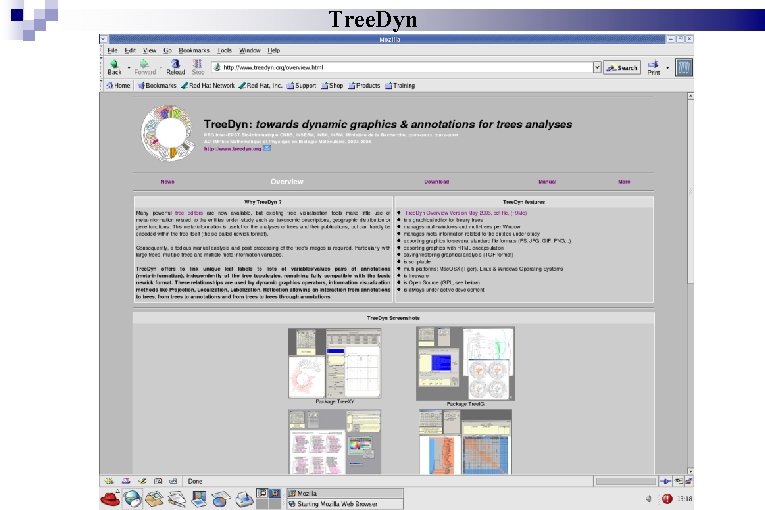
Task: Go to the More page tab
Action: click(624, 182)
